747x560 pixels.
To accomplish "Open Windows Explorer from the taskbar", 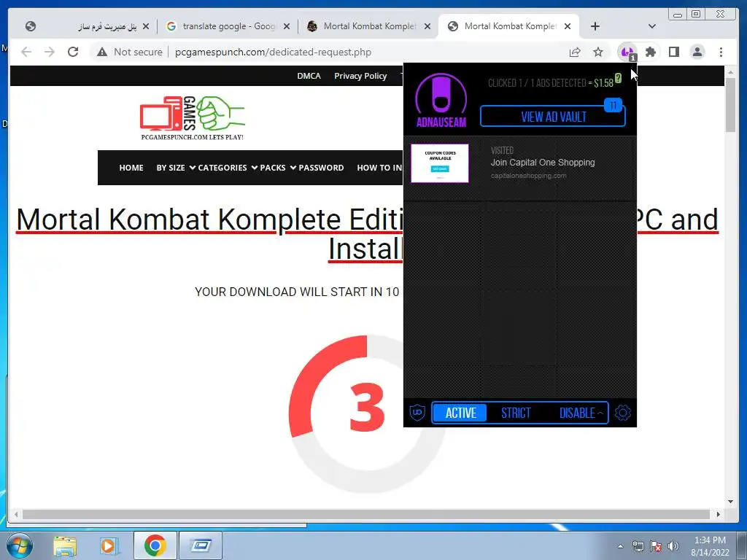I will pos(65,546).
